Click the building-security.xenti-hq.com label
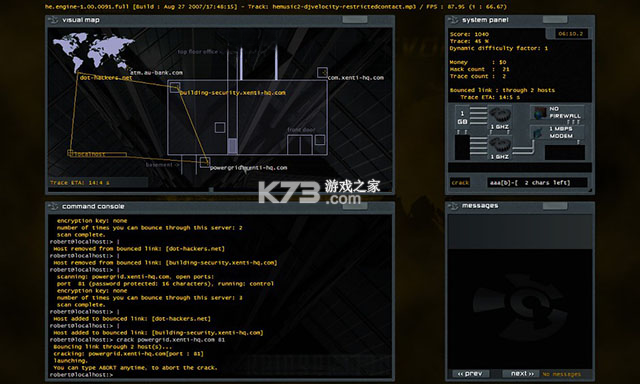The width and height of the screenshot is (640, 384). coord(233,93)
